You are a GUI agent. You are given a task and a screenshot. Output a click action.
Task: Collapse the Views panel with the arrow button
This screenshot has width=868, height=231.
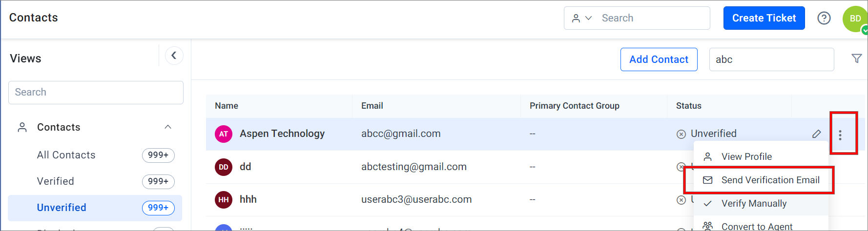point(174,56)
